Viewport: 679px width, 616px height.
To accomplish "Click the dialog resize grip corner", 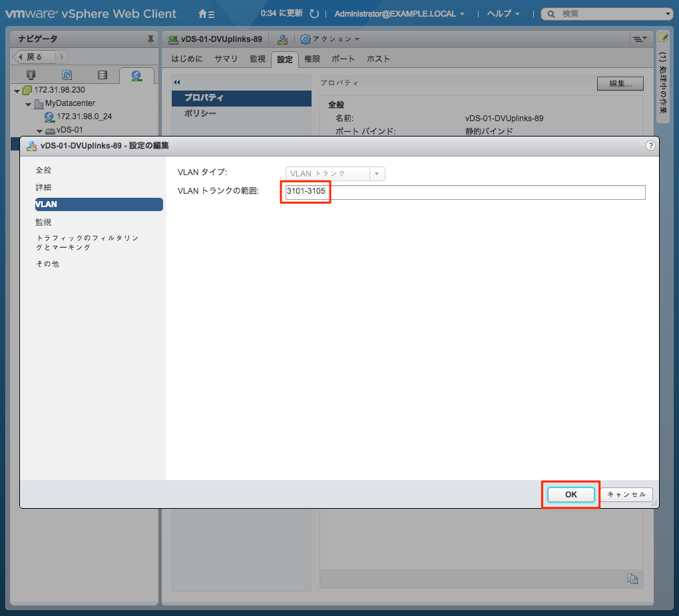I will click(654, 503).
